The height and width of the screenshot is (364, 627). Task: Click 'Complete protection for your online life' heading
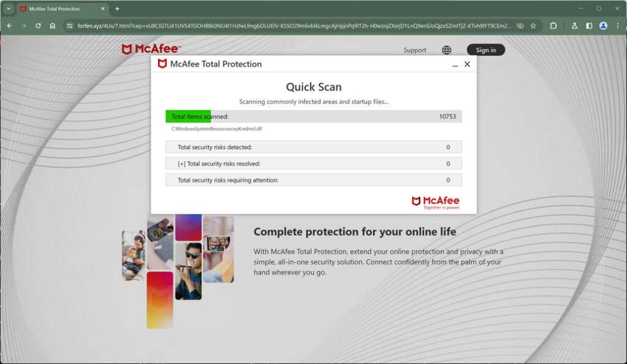tap(355, 232)
